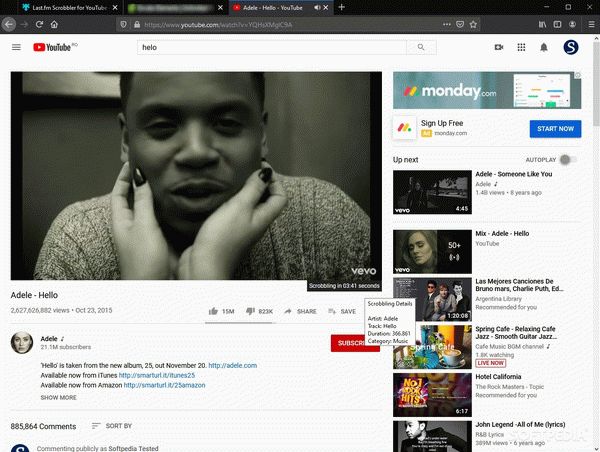Open the account avatar menu
The height and width of the screenshot is (452, 600).
coord(571,47)
